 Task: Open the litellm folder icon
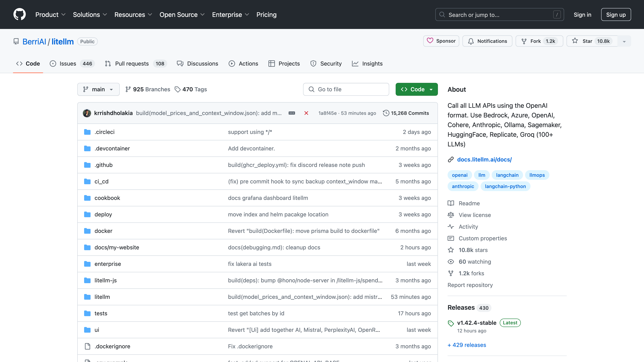[x=87, y=297]
